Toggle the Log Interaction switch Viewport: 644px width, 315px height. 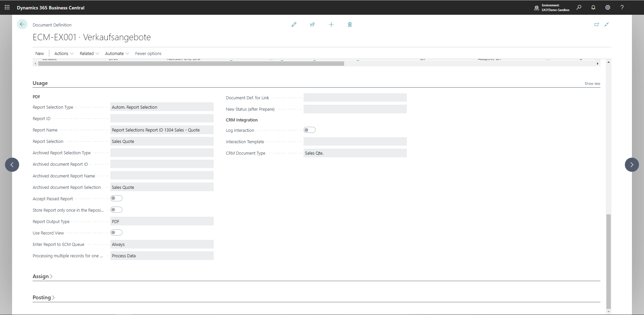[x=309, y=130]
